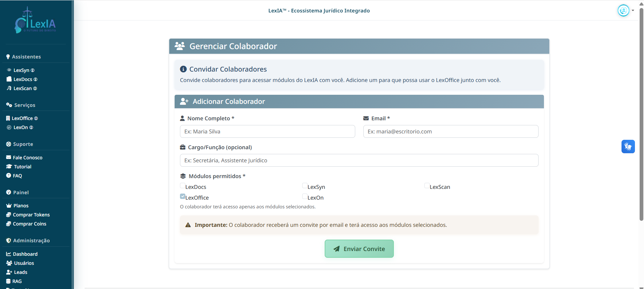Check the LexSyn module permission
Screen dimensions: 644x289
[305, 185]
